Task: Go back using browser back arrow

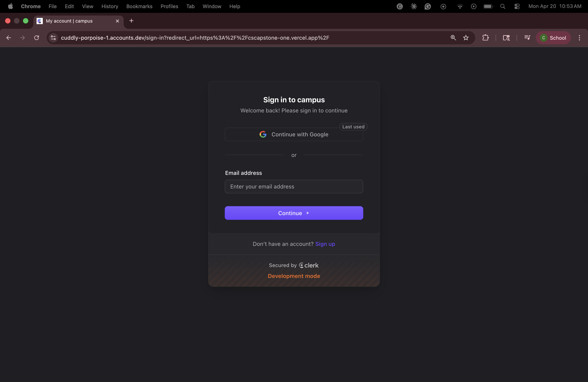Action: tap(9, 38)
